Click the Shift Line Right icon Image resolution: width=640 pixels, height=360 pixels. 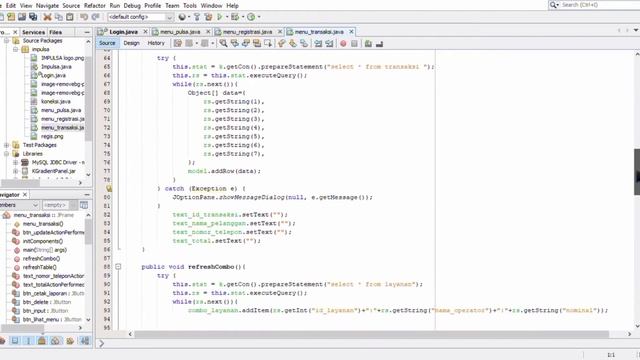click(x=329, y=43)
